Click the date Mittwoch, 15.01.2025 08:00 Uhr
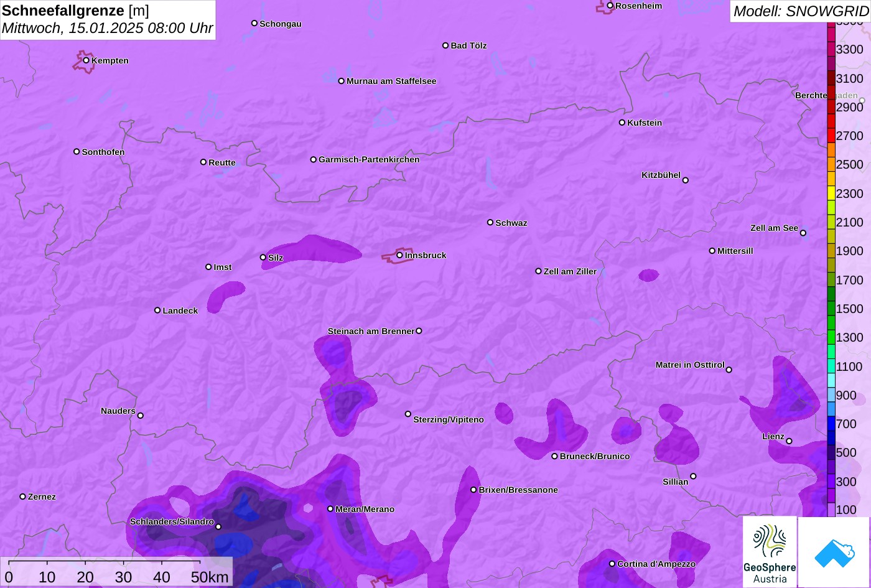This screenshot has width=871, height=588. tap(108, 28)
